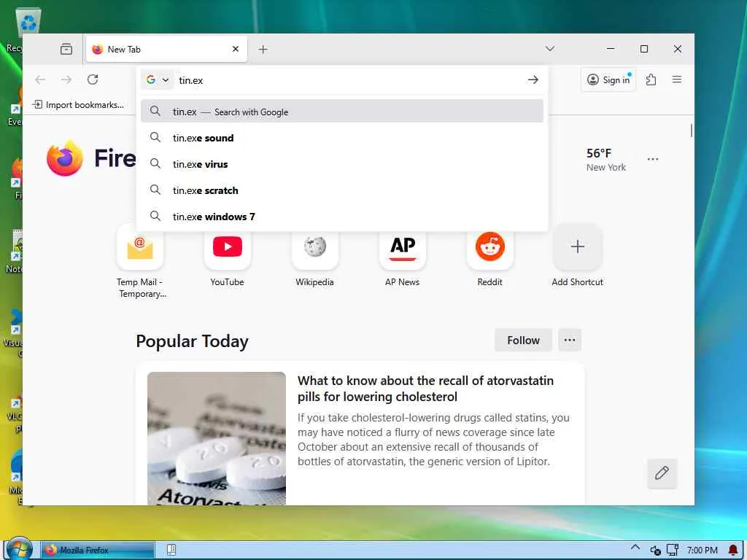Click the taskbar icon beside Firefox button

coord(171,550)
